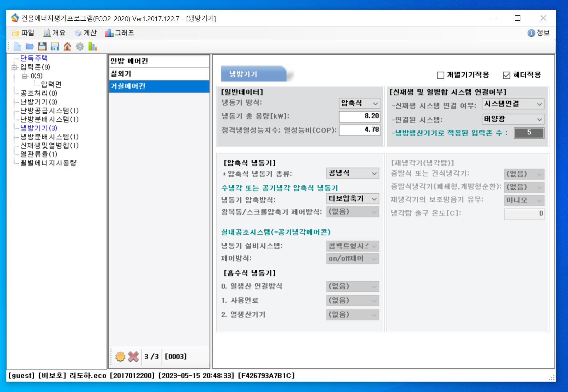568x392 pixels.
Task: Click the black floppy disk save icon
Action: (x=43, y=47)
